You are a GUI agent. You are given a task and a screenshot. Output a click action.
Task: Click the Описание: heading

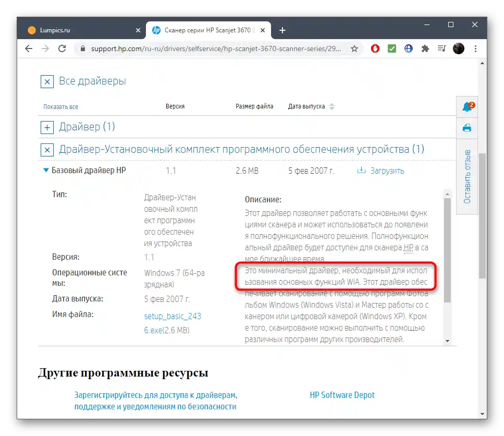coord(263,200)
